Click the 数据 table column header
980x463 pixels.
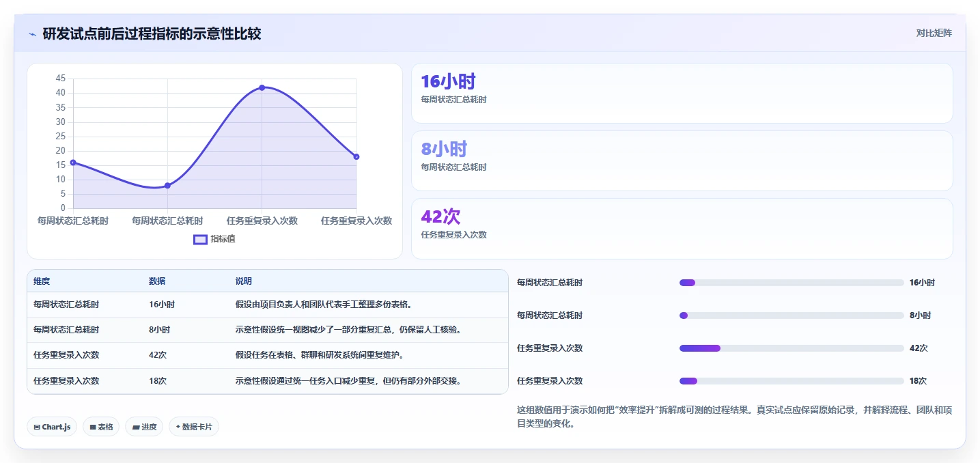tap(157, 281)
